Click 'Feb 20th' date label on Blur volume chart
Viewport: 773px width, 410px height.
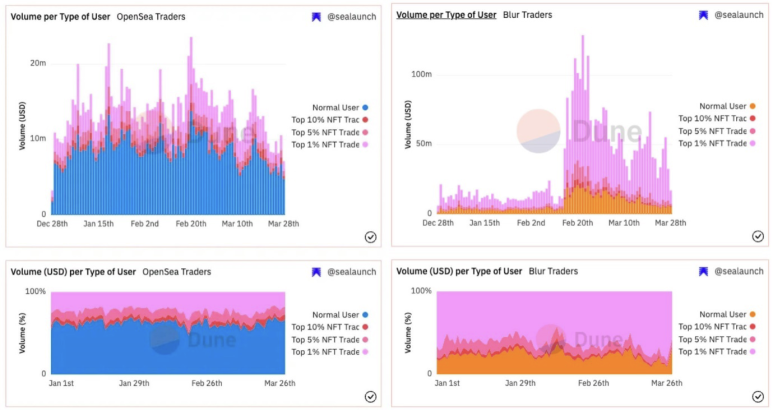point(577,223)
